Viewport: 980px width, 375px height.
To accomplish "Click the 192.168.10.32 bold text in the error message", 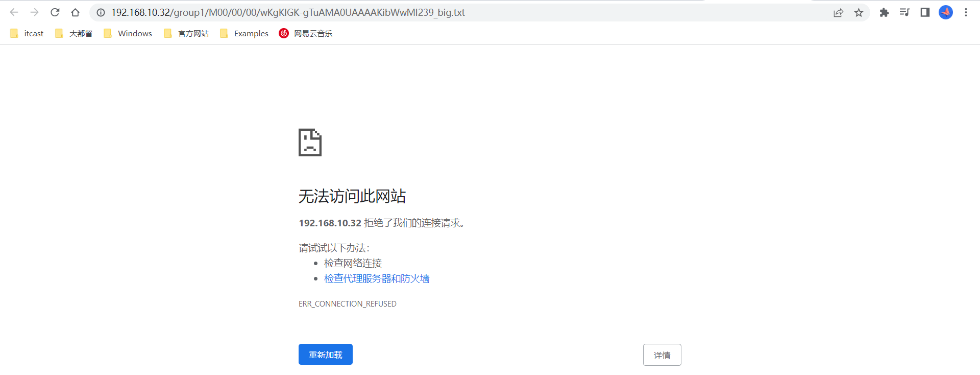I will click(x=330, y=223).
